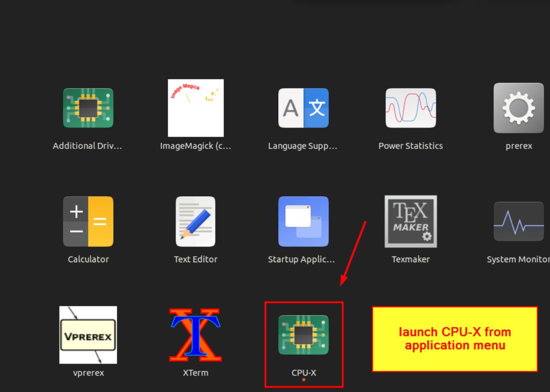Open the vprerex chart viewer
The height and width of the screenshot is (392, 550).
pyautogui.click(x=88, y=335)
